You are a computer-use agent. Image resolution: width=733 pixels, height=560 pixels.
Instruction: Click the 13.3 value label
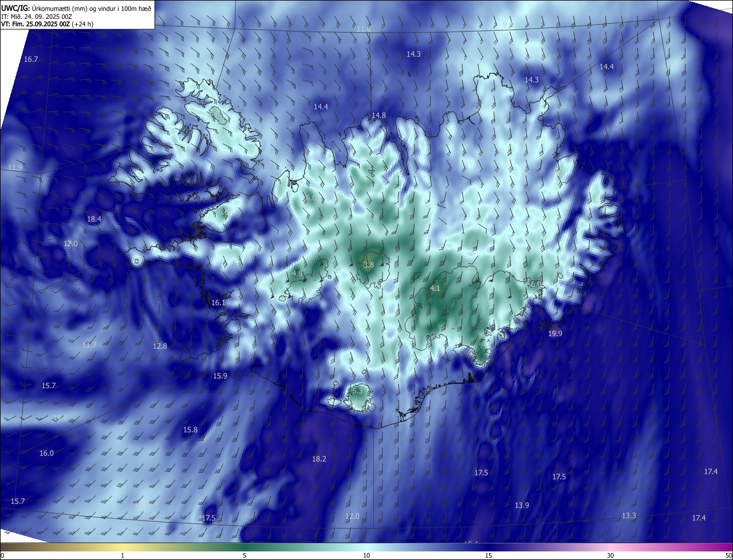coord(629,515)
